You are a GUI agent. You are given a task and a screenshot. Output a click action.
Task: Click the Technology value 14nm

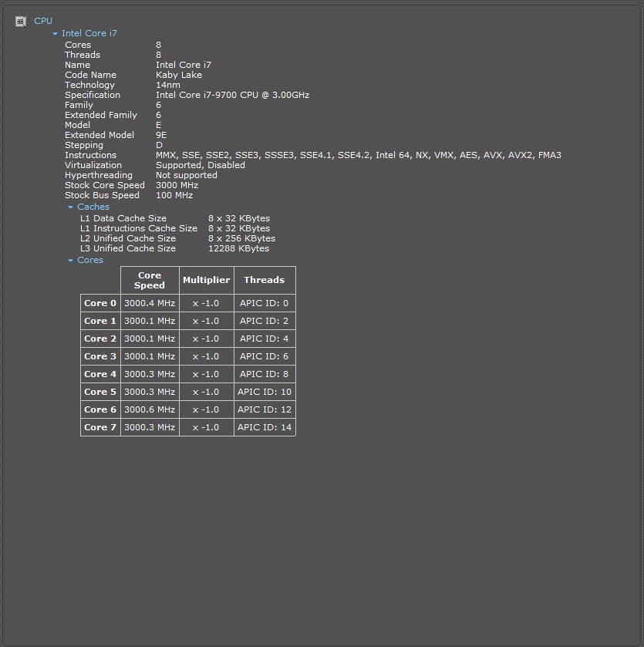tap(168, 85)
